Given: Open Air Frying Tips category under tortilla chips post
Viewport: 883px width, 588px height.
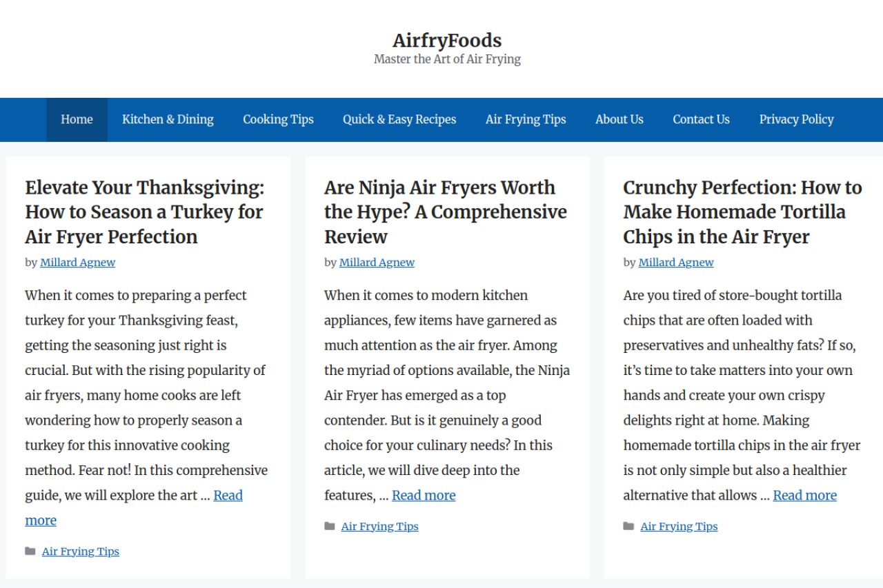Looking at the screenshot, I should click(679, 527).
